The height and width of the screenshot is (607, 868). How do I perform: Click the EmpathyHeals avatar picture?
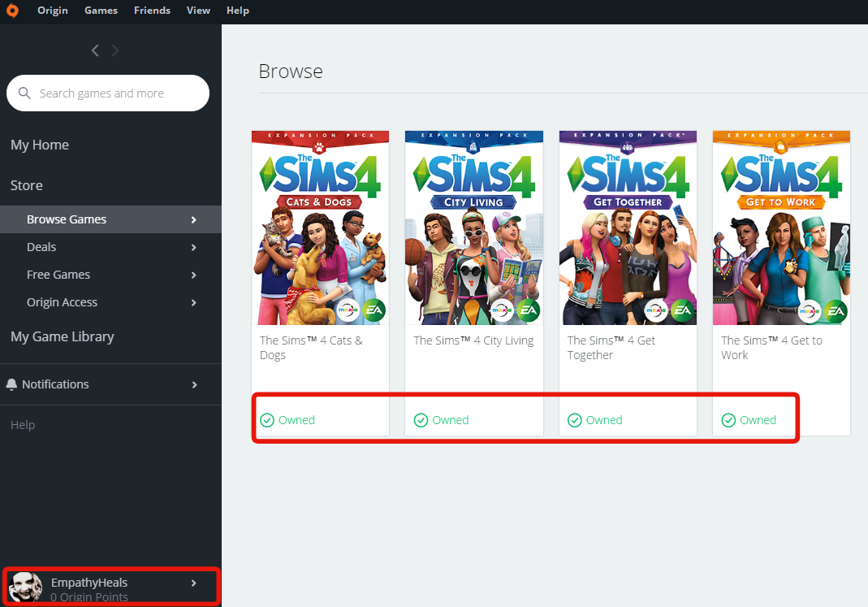point(25,587)
